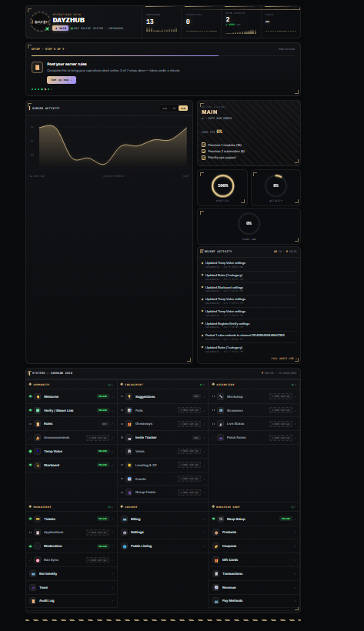Open the Streamers module icon
This screenshot has height=631, width=364.
tap(221, 410)
